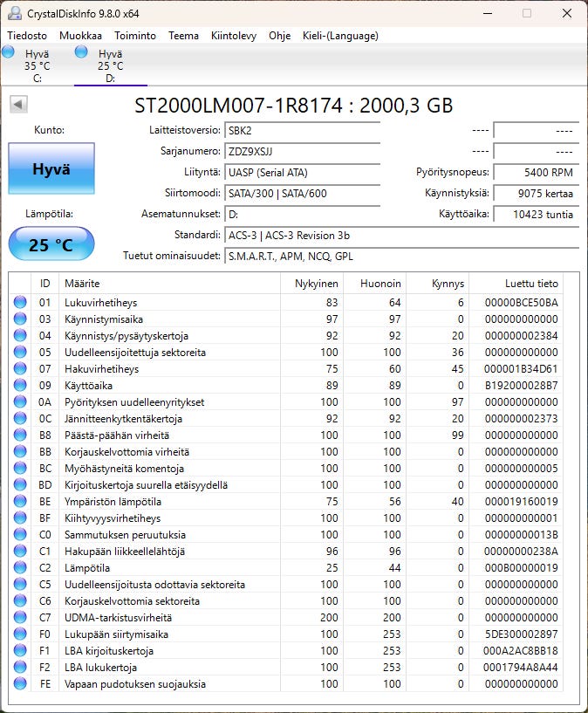Click the previous disk arrow button
The height and width of the screenshot is (713, 588).
(18, 105)
